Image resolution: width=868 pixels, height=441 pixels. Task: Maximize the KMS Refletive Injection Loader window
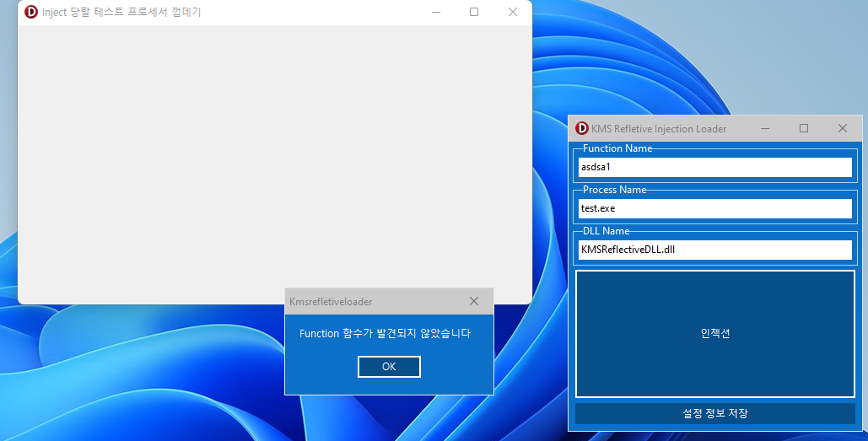(x=804, y=128)
